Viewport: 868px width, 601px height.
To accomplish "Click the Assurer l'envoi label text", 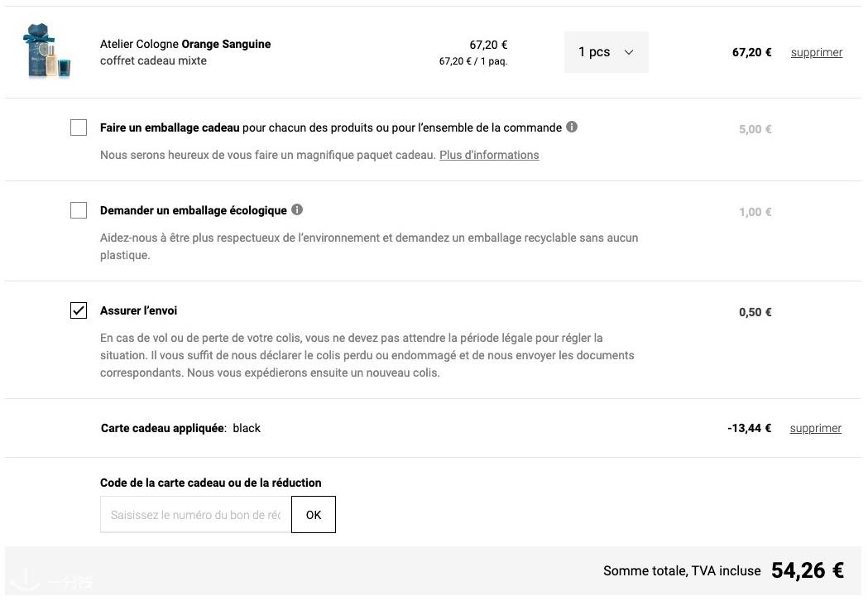I will point(139,310).
